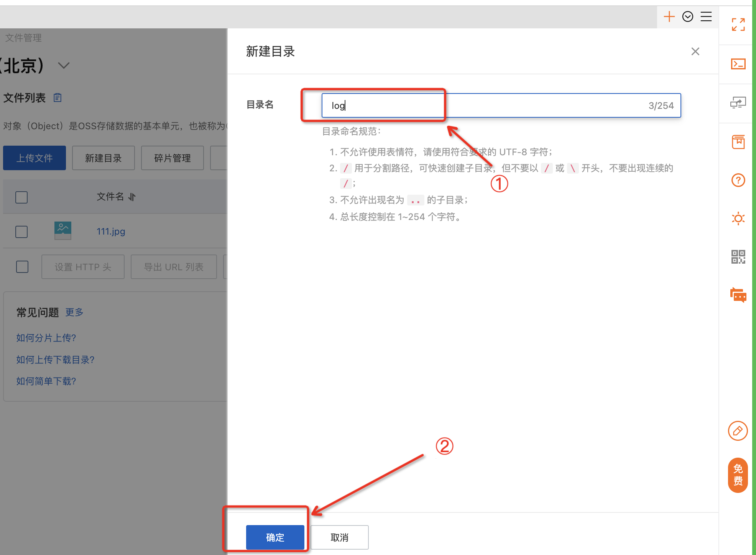
Task: Click the QR code icon
Action: point(738,257)
